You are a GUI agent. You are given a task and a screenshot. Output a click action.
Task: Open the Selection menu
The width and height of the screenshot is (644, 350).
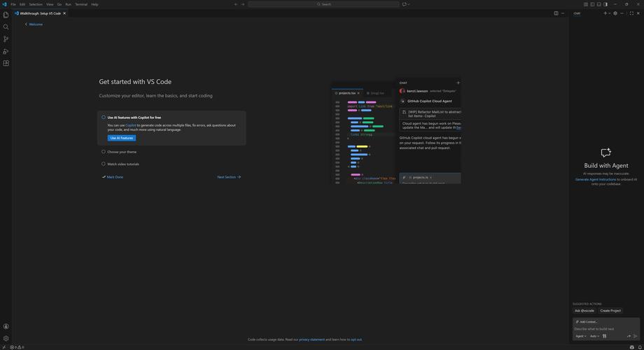(36, 4)
